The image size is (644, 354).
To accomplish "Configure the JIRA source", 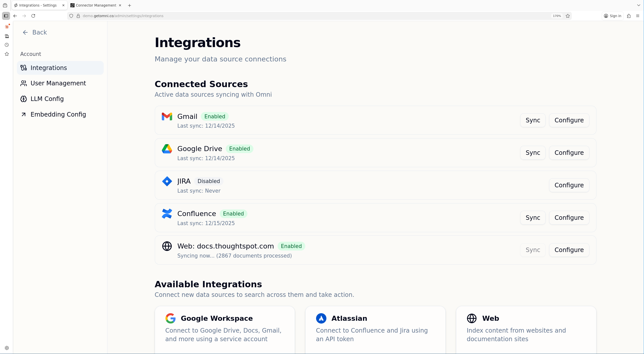I will 569,185.
